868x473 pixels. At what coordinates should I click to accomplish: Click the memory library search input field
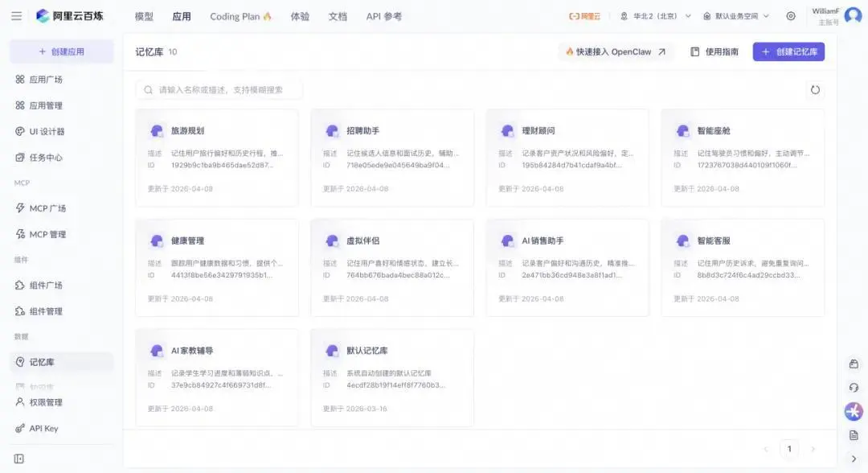[221, 90]
